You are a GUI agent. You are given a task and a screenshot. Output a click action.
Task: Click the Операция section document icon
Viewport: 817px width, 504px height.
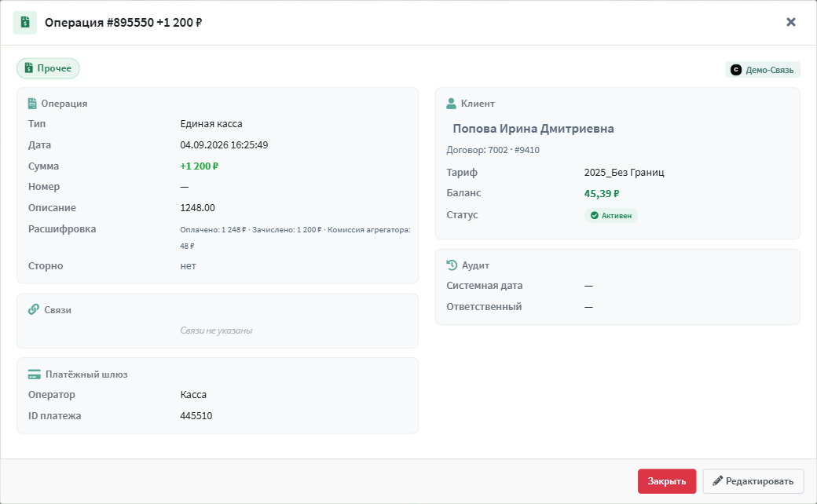pos(32,103)
